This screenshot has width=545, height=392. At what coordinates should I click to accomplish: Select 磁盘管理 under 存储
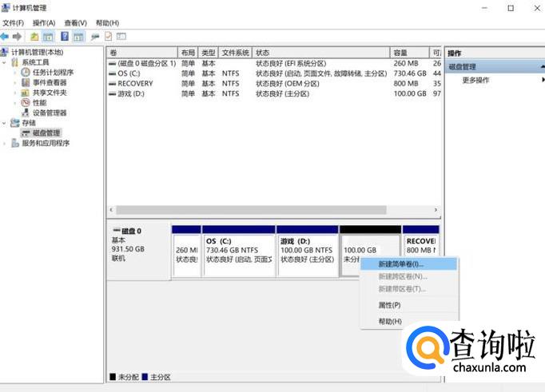pos(46,133)
